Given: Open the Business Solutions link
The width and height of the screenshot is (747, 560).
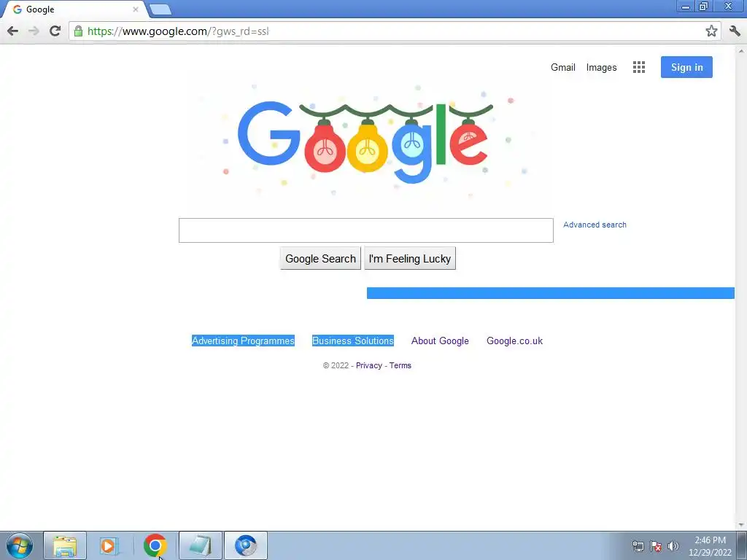Looking at the screenshot, I should pos(353,341).
